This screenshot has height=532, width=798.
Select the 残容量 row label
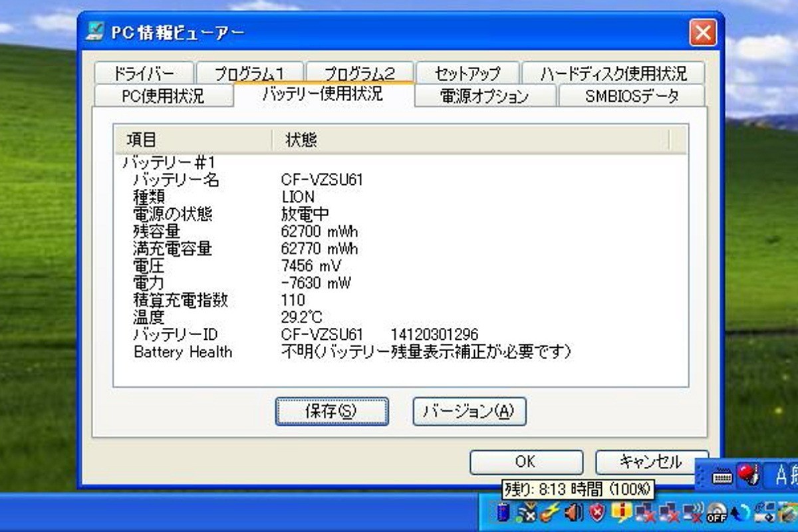tap(156, 231)
